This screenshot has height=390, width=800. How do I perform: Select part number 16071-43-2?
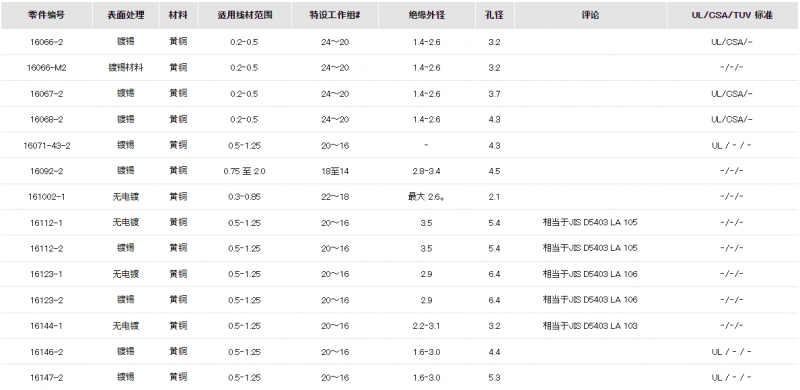click(x=46, y=145)
